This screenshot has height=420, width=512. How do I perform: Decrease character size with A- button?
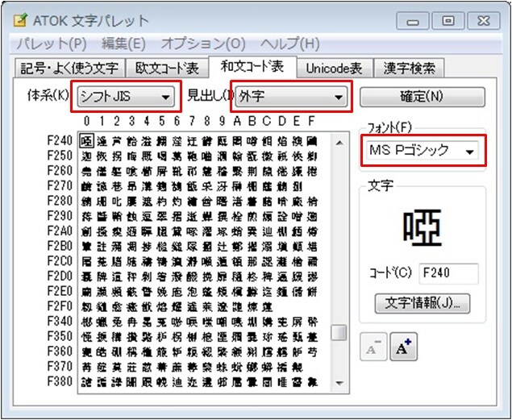point(373,347)
